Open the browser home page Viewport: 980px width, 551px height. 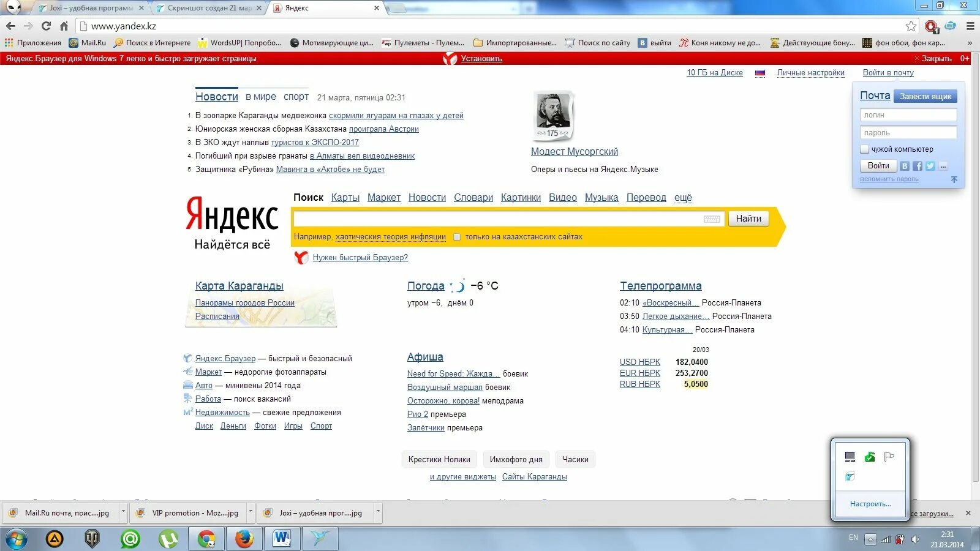(64, 26)
